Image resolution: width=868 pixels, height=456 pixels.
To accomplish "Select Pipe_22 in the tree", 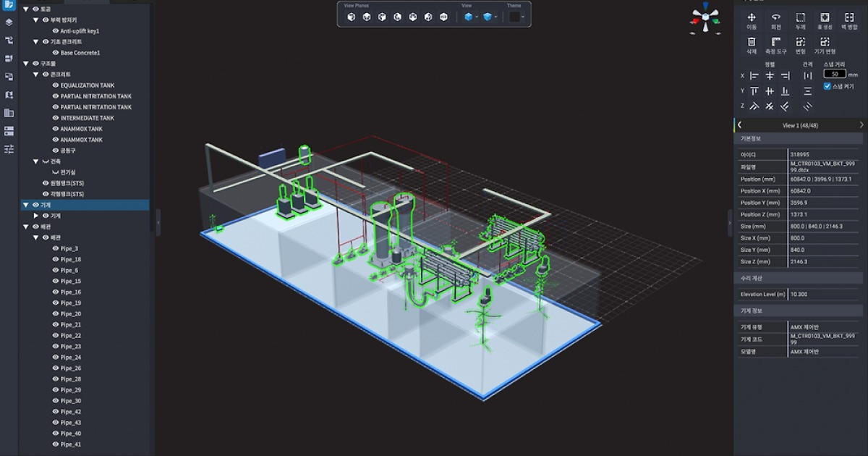I will [71, 335].
